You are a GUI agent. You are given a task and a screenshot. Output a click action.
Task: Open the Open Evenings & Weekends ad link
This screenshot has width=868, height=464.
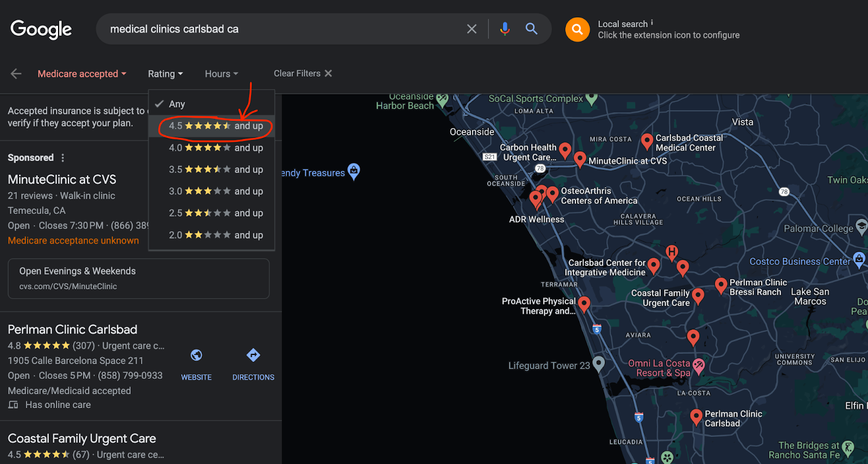coord(78,271)
